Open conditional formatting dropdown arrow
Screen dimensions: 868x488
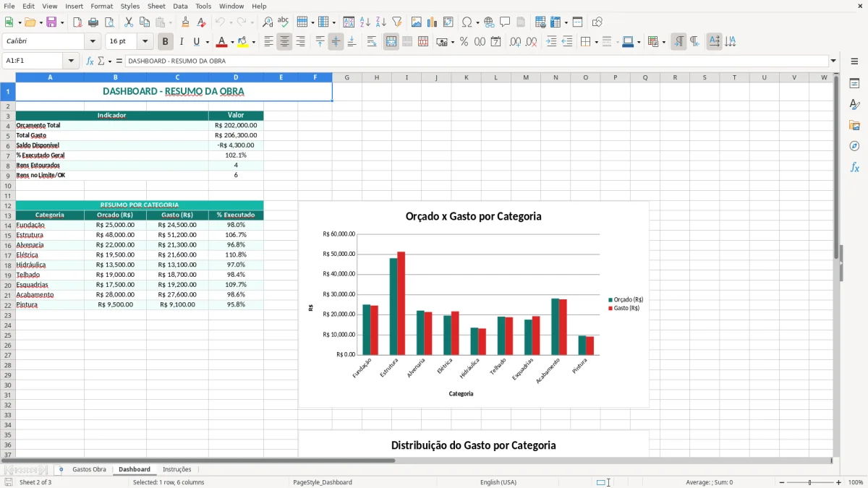663,42
